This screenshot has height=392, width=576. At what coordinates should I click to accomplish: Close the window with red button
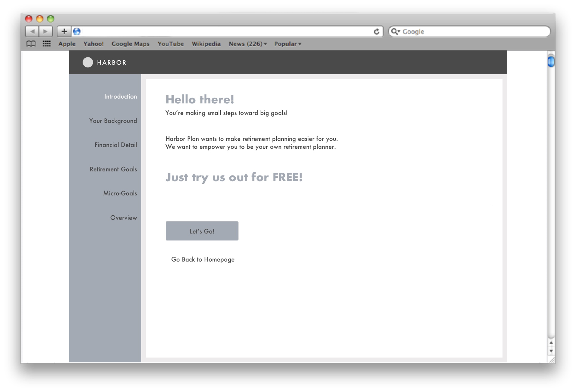(29, 19)
